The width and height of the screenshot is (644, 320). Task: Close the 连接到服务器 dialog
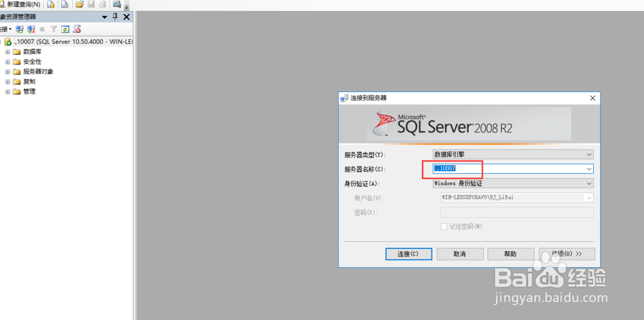tap(592, 98)
